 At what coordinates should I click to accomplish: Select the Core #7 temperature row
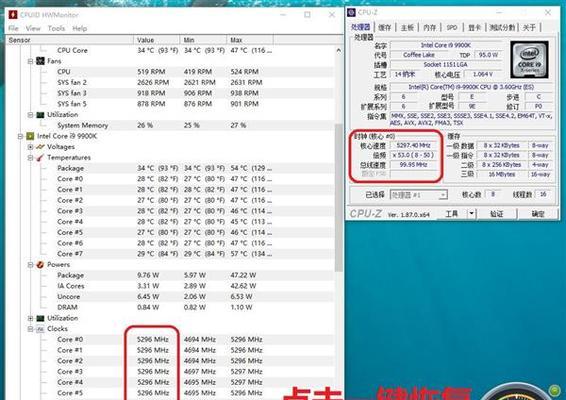tap(170, 254)
